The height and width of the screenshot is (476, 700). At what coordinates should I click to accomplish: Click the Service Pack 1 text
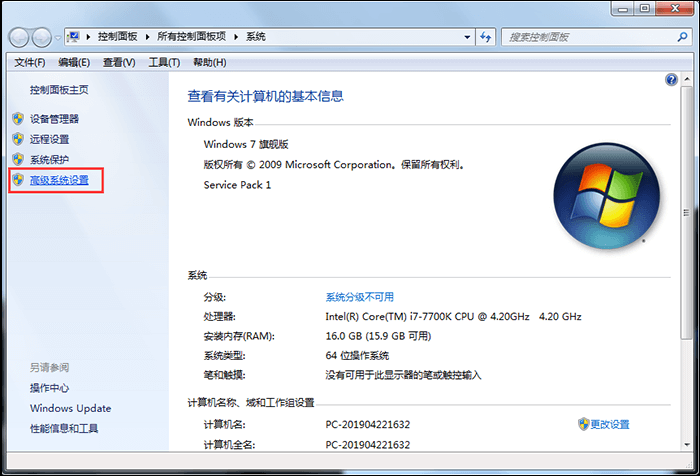pyautogui.click(x=237, y=185)
